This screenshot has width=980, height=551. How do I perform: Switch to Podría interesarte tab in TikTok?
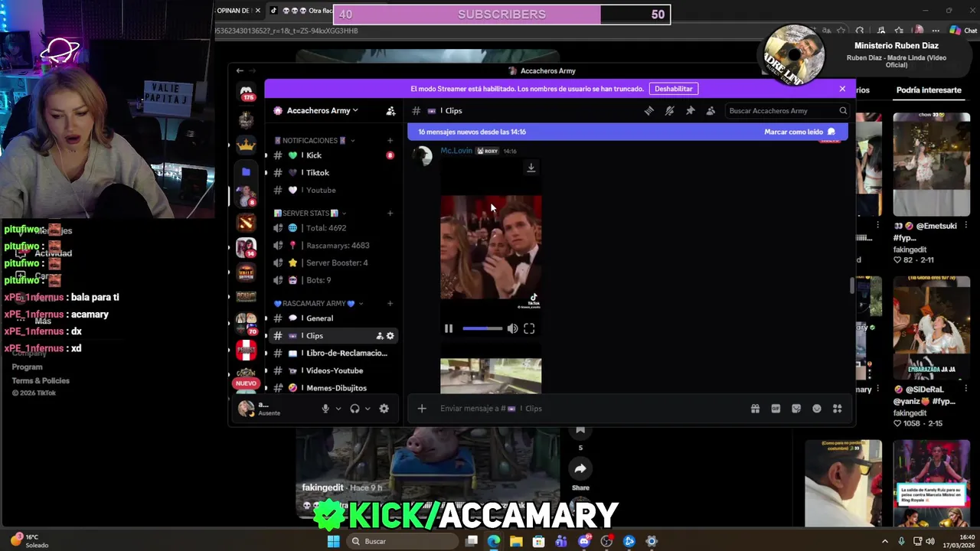coord(929,90)
